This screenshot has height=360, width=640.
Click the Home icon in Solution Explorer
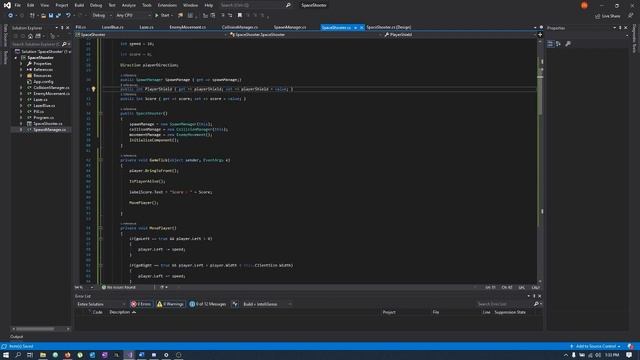click(30, 36)
